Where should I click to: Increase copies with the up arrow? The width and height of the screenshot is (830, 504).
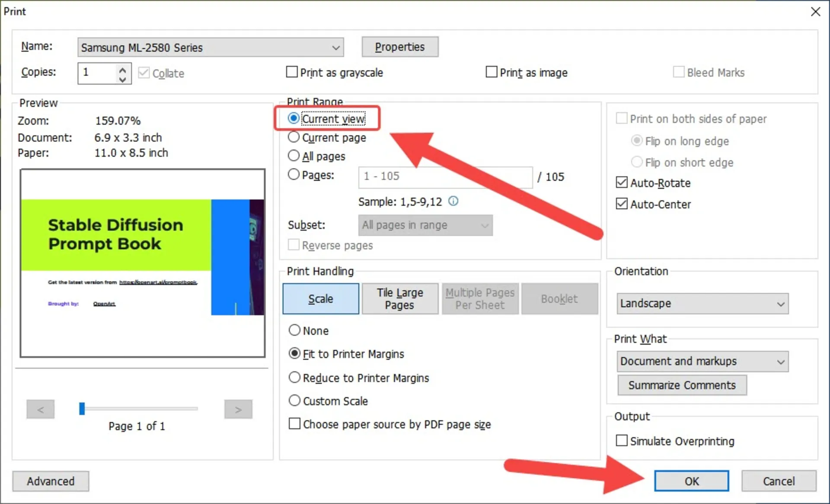pyautogui.click(x=123, y=69)
